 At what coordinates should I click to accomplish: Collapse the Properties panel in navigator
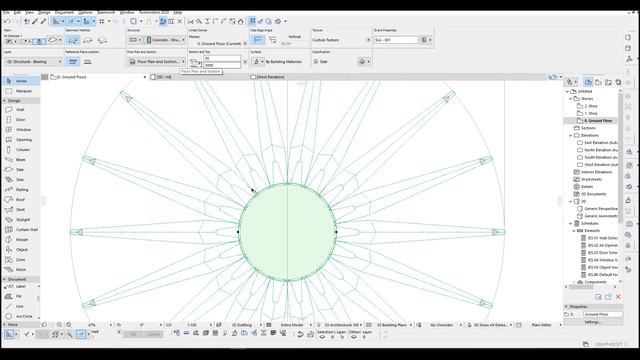click(567, 307)
